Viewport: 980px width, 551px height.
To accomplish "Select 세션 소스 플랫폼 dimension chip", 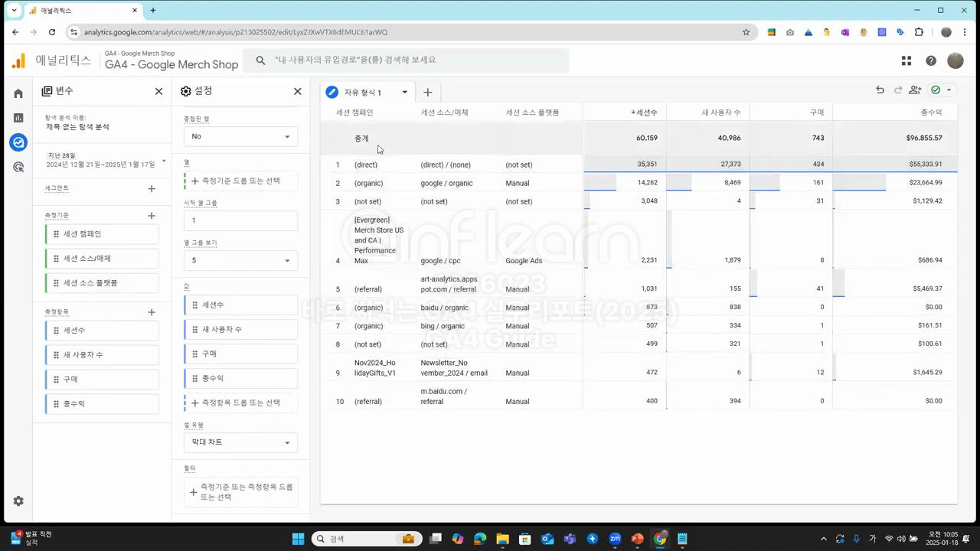I will pyautogui.click(x=102, y=283).
